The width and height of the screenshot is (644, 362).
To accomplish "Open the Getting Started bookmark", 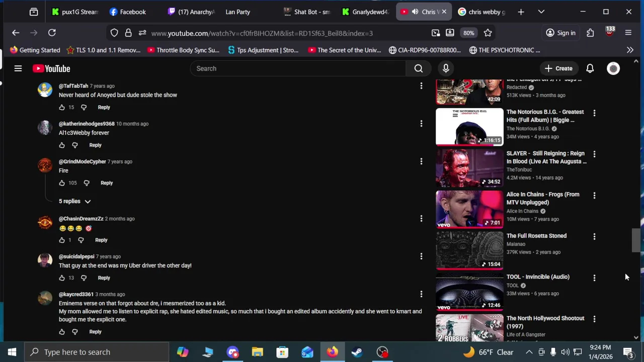I will coord(35,50).
